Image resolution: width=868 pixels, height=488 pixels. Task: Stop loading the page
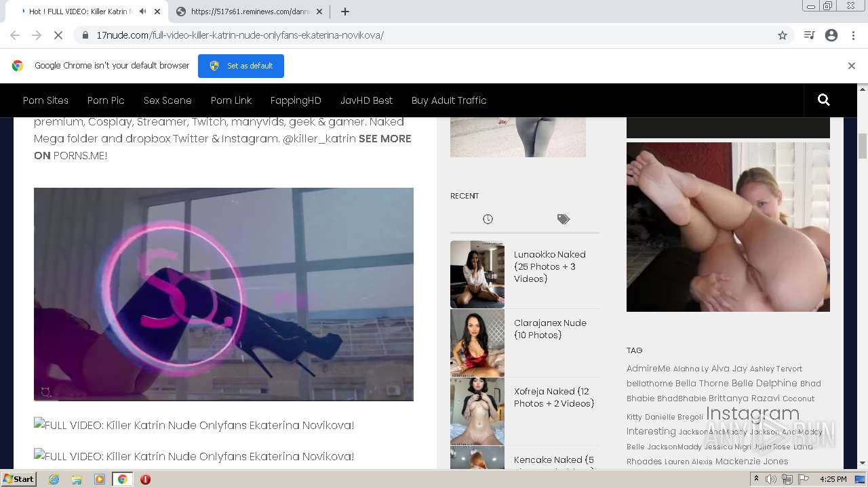(x=58, y=35)
